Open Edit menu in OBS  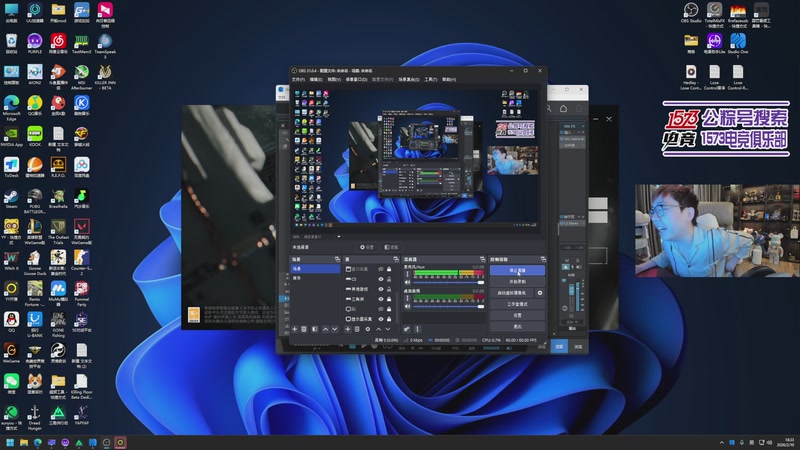(x=316, y=80)
